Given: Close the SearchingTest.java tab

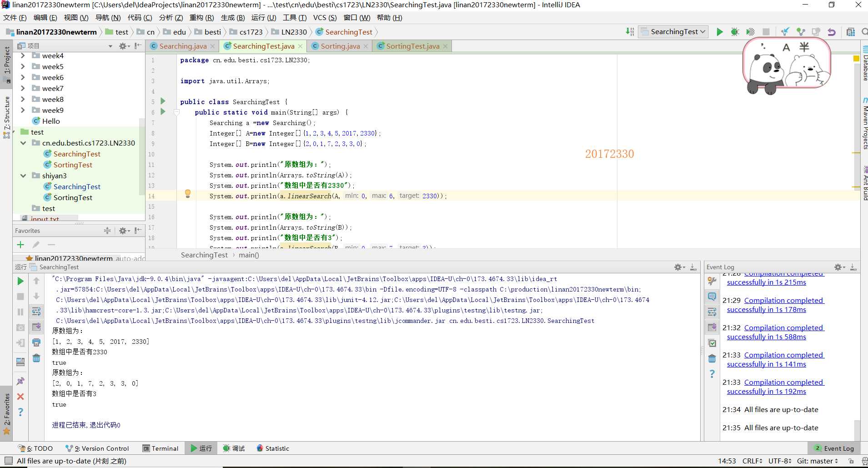Looking at the screenshot, I should [x=300, y=46].
